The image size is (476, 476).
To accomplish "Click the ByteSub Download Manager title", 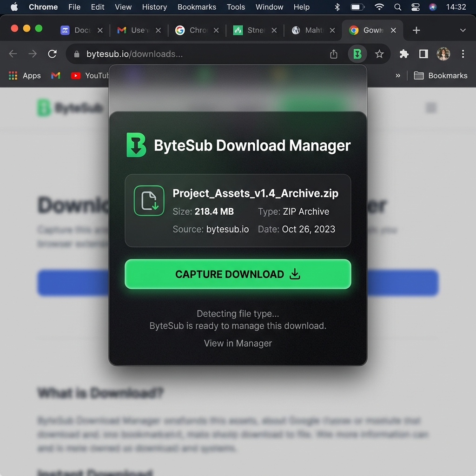I will tap(252, 145).
